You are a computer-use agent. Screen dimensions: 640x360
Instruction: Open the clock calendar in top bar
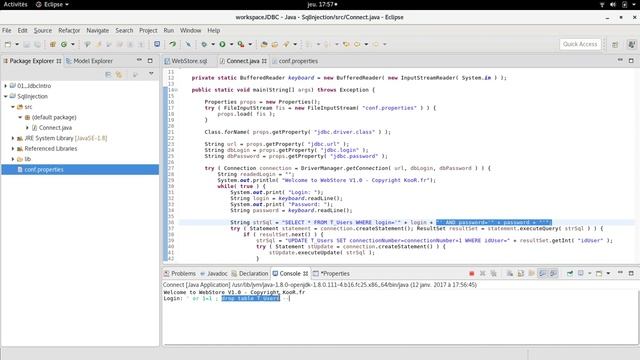click(322, 4)
